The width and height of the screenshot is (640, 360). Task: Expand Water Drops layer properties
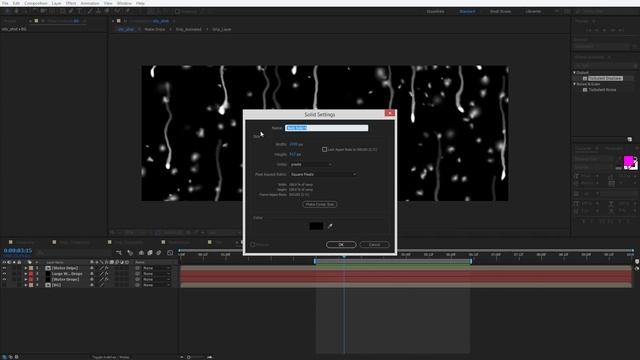pos(26,280)
